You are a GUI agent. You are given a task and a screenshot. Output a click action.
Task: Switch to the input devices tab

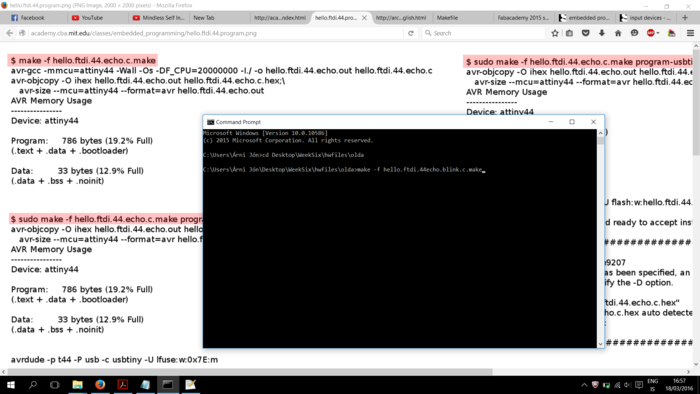coord(646,18)
